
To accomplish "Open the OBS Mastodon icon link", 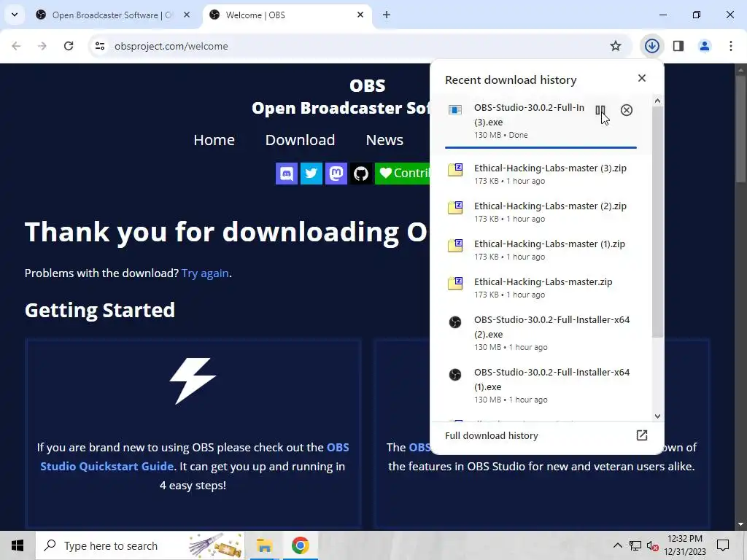I will 336,174.
